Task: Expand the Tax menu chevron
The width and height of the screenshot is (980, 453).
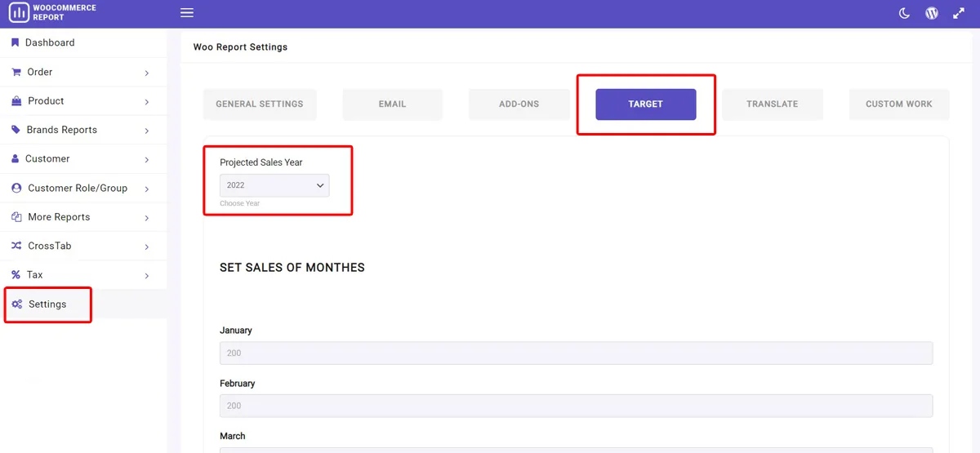Action: [x=147, y=276]
